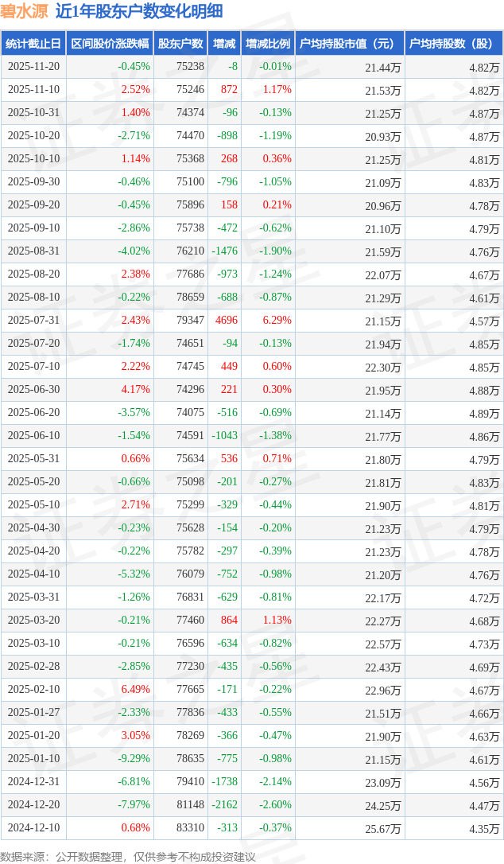Select the 统计截止日 column header

(33, 44)
